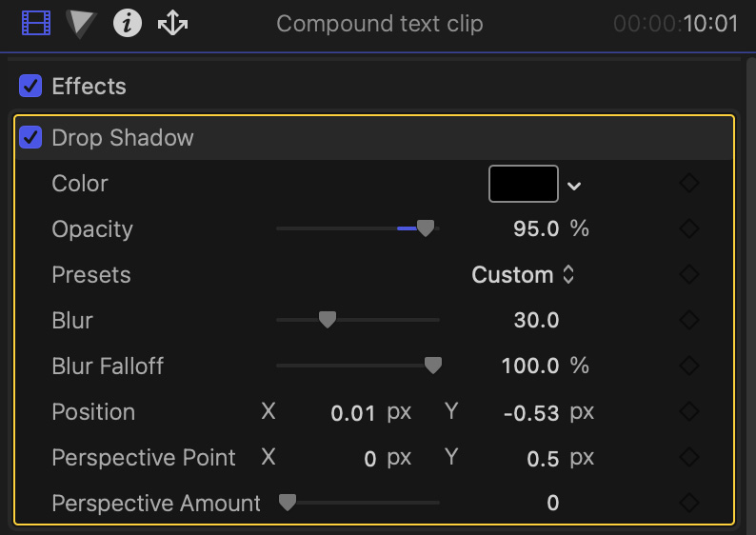Open the Video inspector tab icon
This screenshot has height=535, width=756.
[35, 23]
